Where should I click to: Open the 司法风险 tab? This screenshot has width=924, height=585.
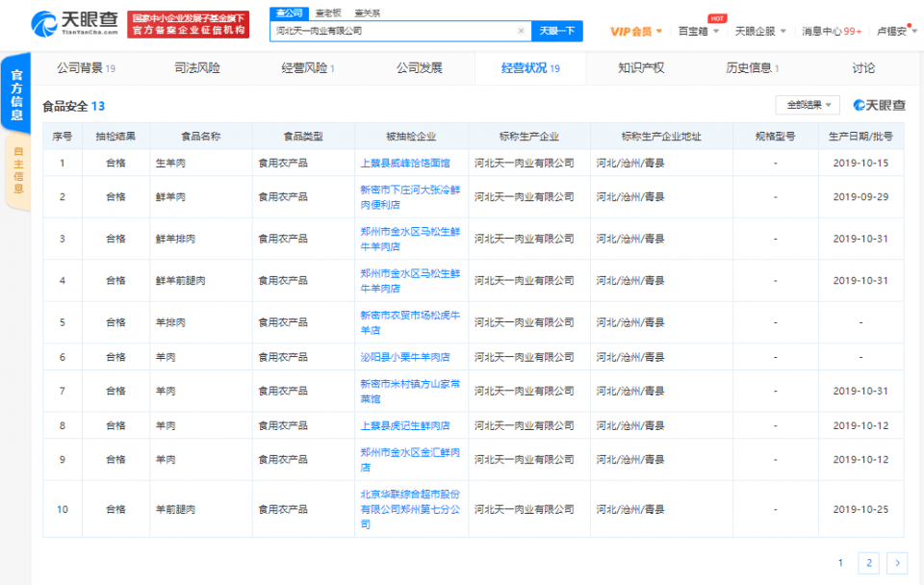(196, 68)
